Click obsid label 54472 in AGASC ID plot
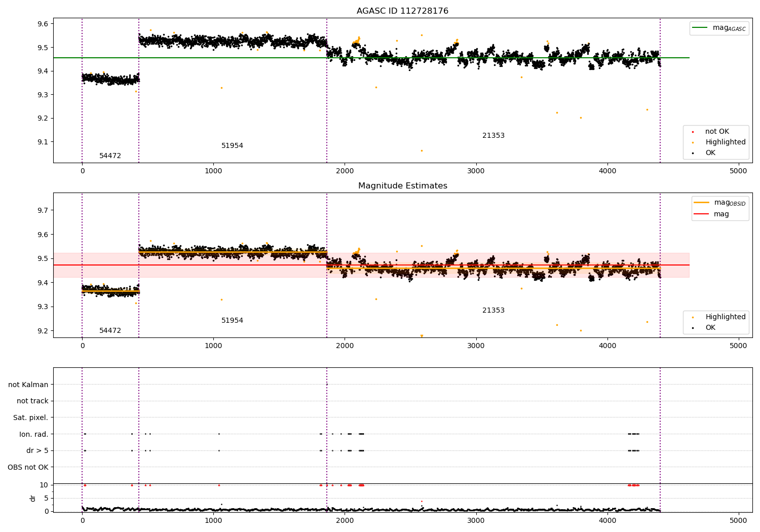 110,156
